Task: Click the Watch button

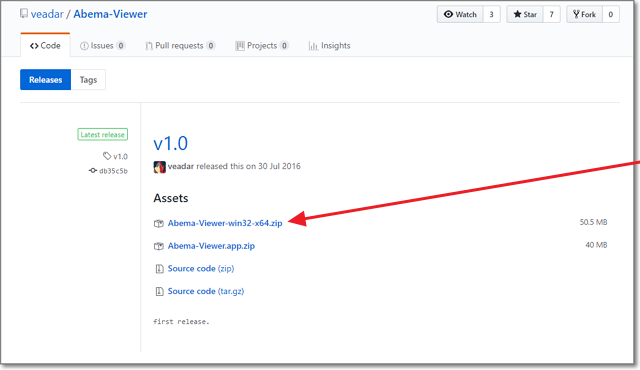Action: 460,14
